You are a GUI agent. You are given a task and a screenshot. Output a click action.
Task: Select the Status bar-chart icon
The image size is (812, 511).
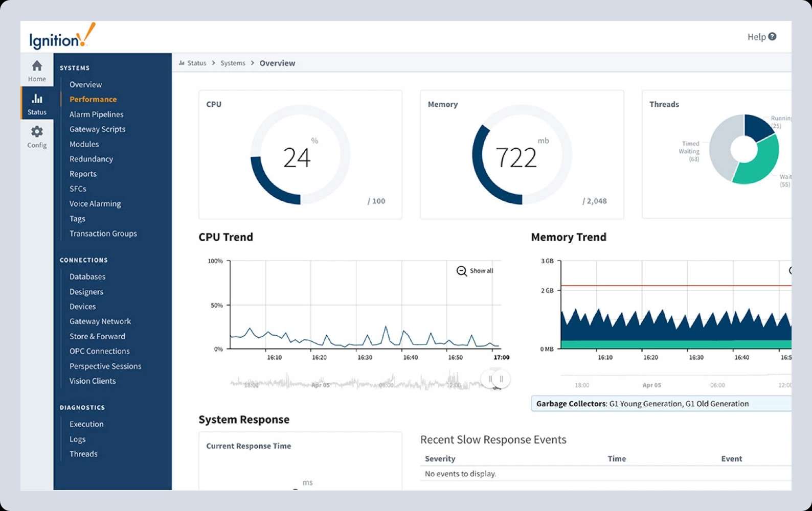coord(37,99)
